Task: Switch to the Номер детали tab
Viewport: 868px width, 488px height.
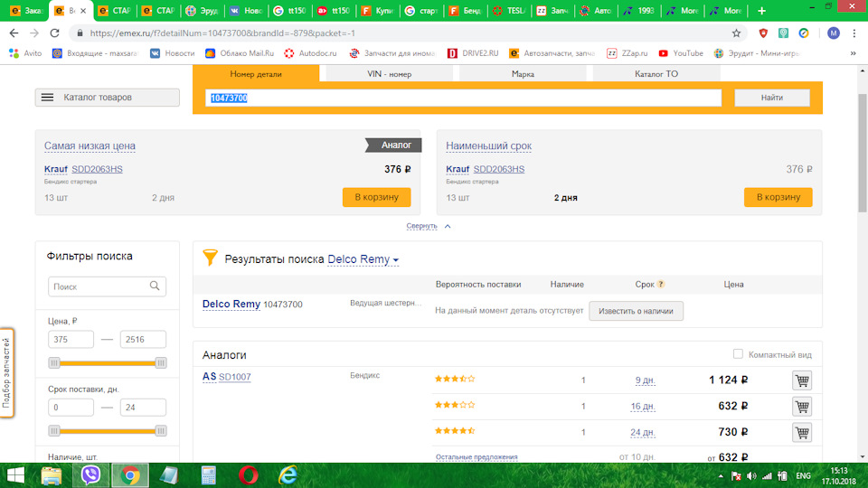Action: (x=256, y=73)
